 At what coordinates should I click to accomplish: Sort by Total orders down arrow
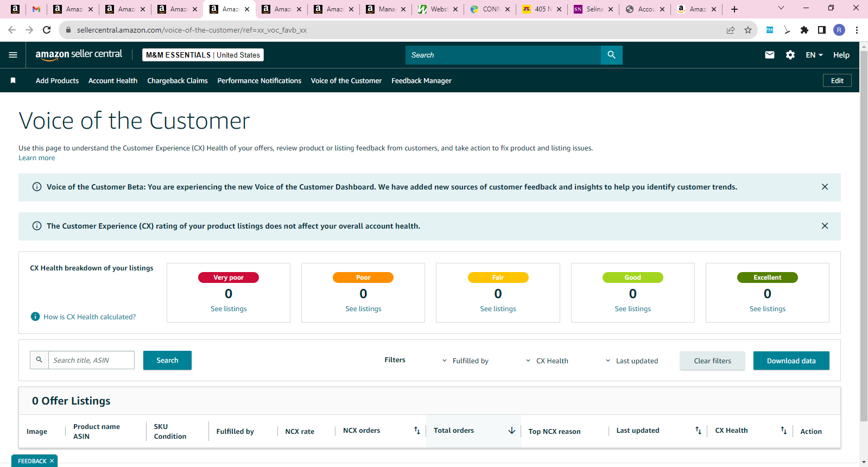pos(511,431)
